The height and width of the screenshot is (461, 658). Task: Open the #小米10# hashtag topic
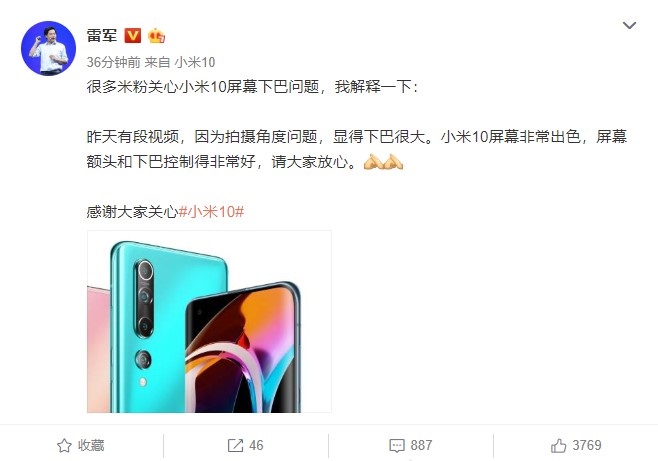(212, 211)
